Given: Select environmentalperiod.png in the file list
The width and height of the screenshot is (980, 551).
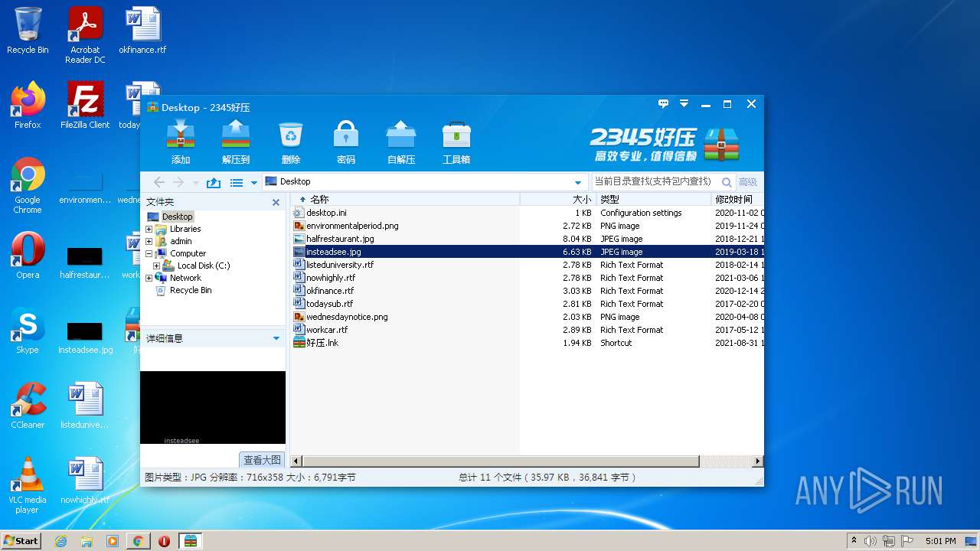Looking at the screenshot, I should pyautogui.click(x=528, y=226).
